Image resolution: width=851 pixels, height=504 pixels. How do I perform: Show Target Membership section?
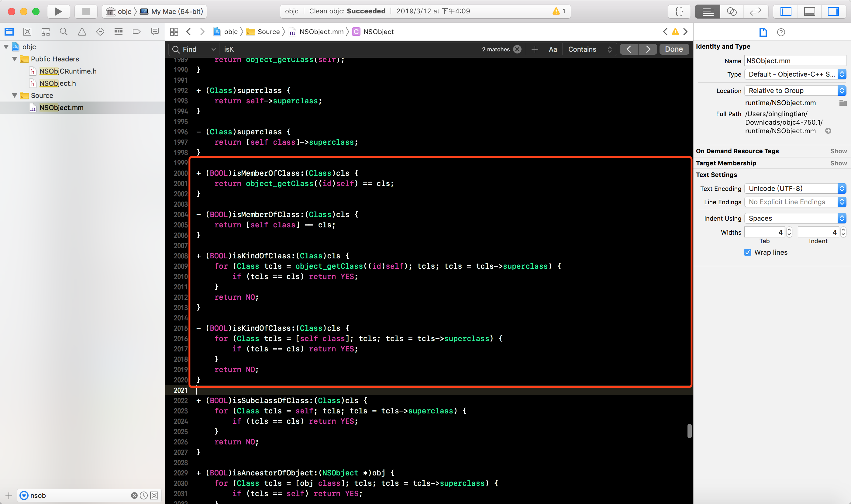(x=838, y=163)
